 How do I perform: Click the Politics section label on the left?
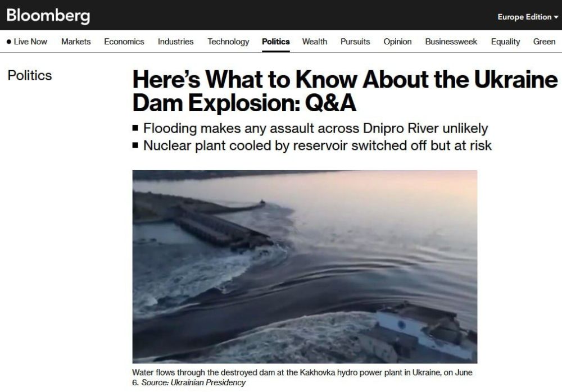pos(30,75)
